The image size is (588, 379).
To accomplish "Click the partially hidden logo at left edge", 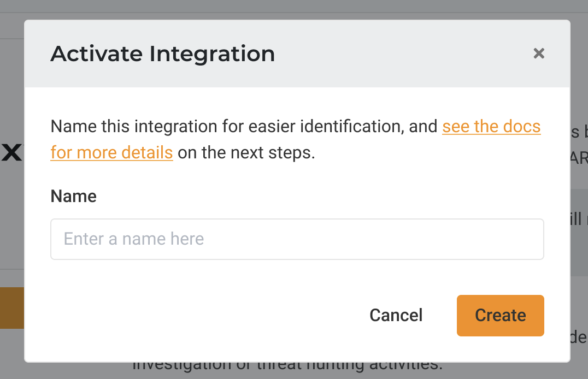I will pos(11,152).
